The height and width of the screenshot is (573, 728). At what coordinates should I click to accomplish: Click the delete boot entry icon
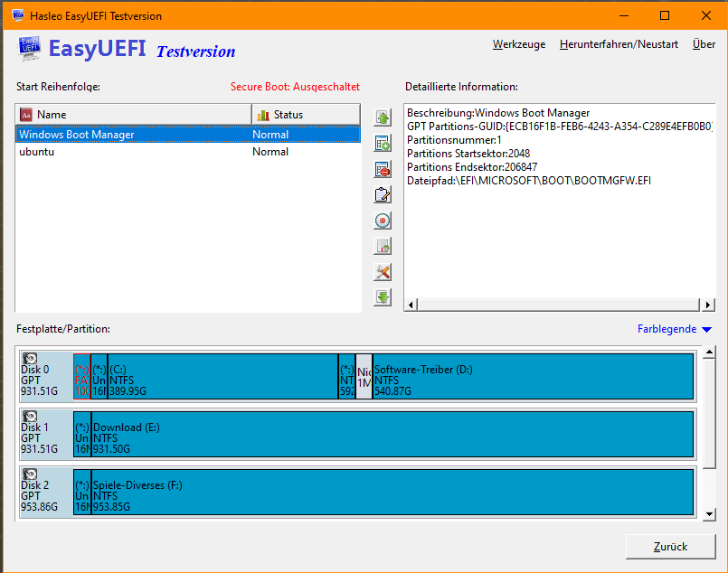click(383, 169)
